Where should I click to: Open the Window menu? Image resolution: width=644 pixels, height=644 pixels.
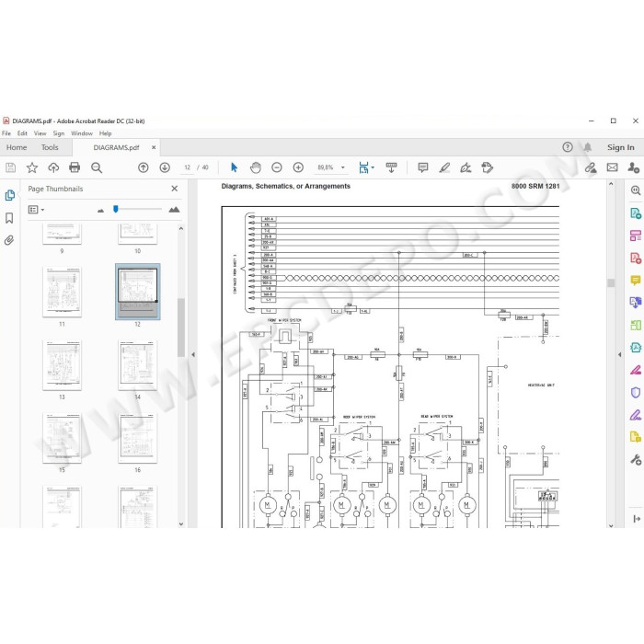pos(82,133)
